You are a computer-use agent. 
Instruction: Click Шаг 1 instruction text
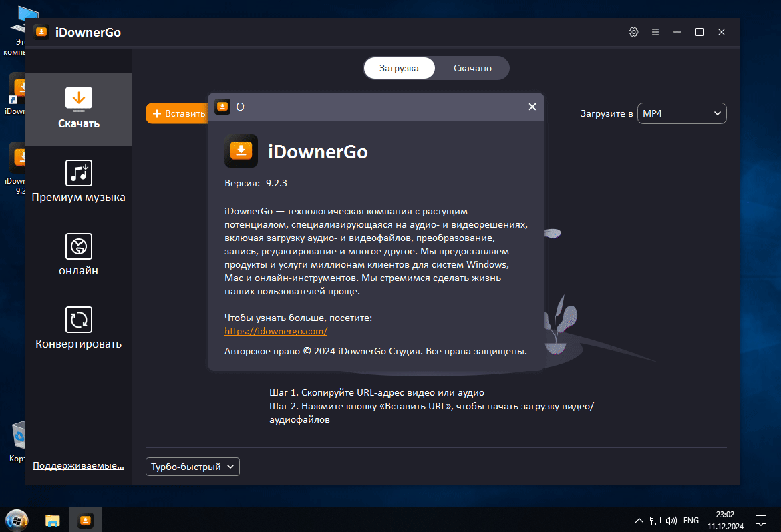[x=377, y=392]
